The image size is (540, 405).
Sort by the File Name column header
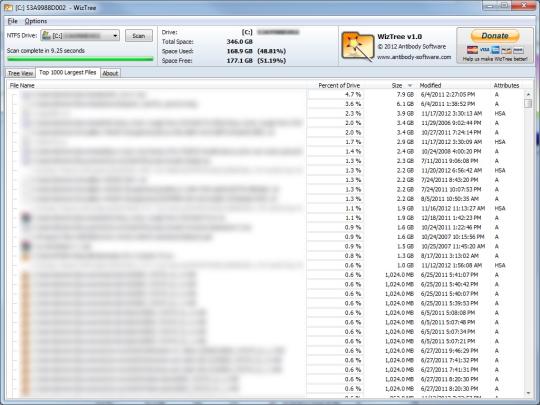22,85
